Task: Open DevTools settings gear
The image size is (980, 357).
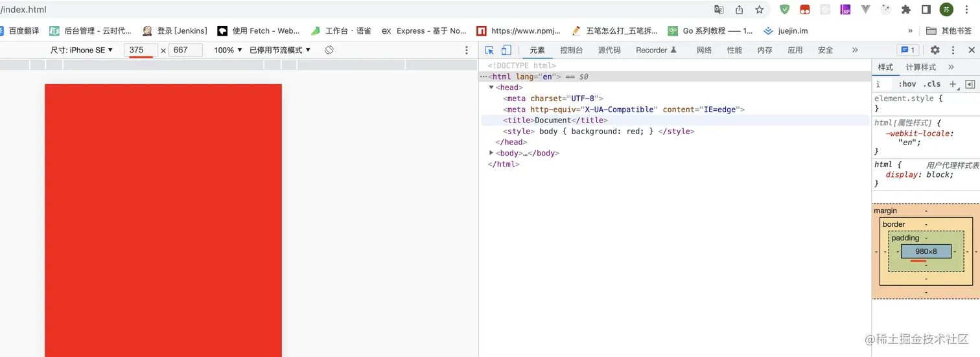Action: 935,50
